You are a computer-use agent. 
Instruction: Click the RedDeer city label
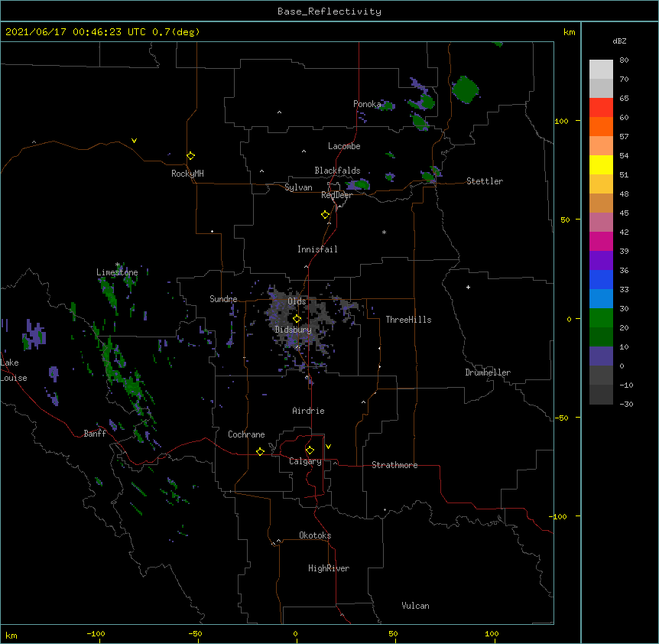(x=336, y=195)
